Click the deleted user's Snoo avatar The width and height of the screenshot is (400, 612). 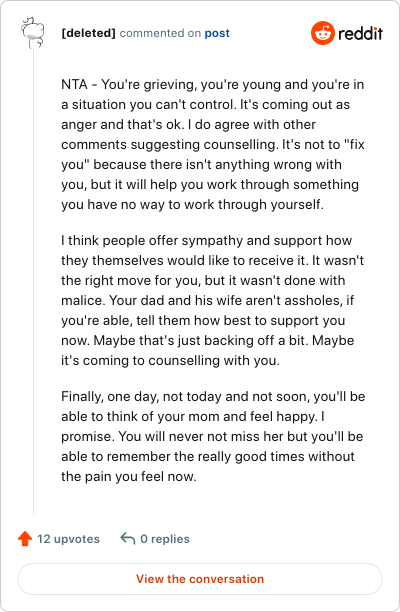[32, 33]
